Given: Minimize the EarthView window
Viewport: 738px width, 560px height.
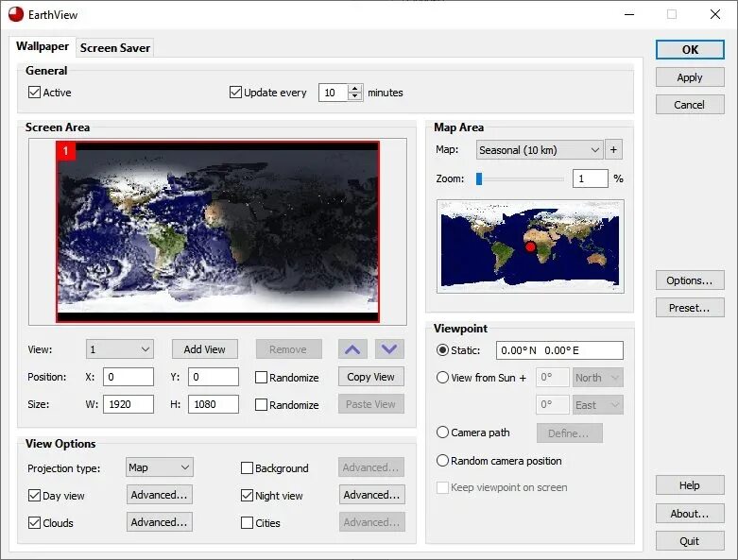Looking at the screenshot, I should [629, 14].
